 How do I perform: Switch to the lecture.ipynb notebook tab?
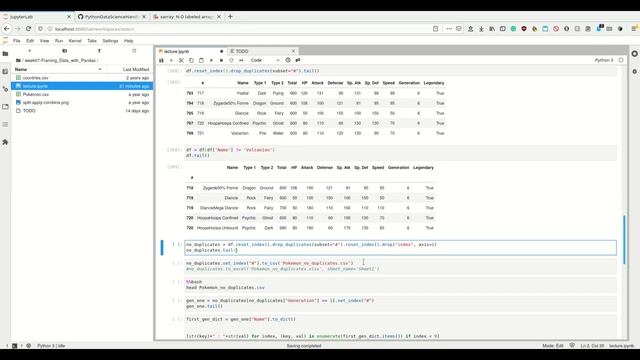click(x=191, y=51)
